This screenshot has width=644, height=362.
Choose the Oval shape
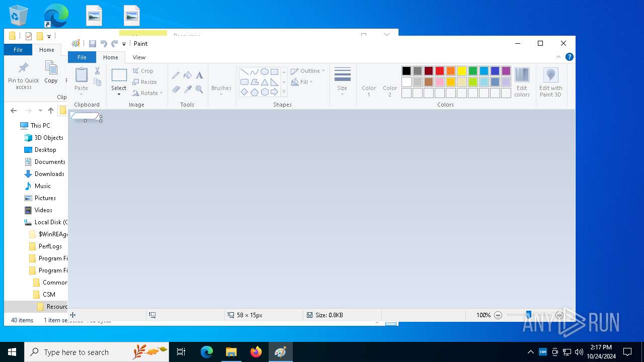[x=265, y=72]
